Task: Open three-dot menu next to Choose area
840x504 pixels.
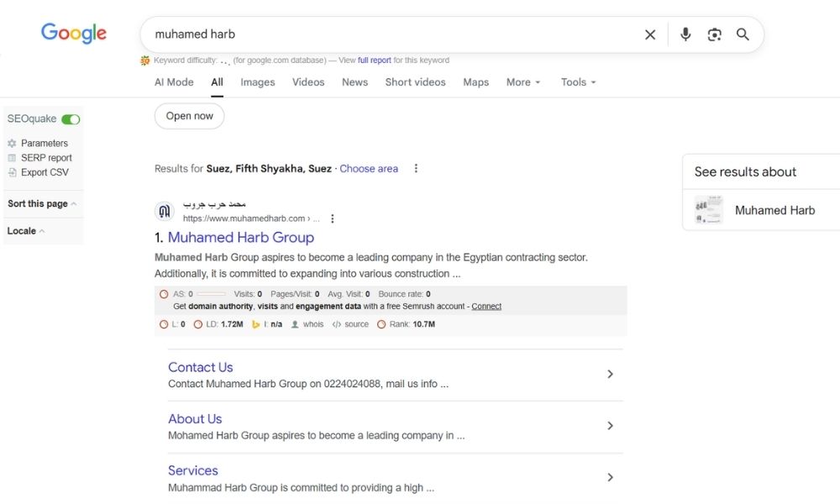Action: point(415,169)
